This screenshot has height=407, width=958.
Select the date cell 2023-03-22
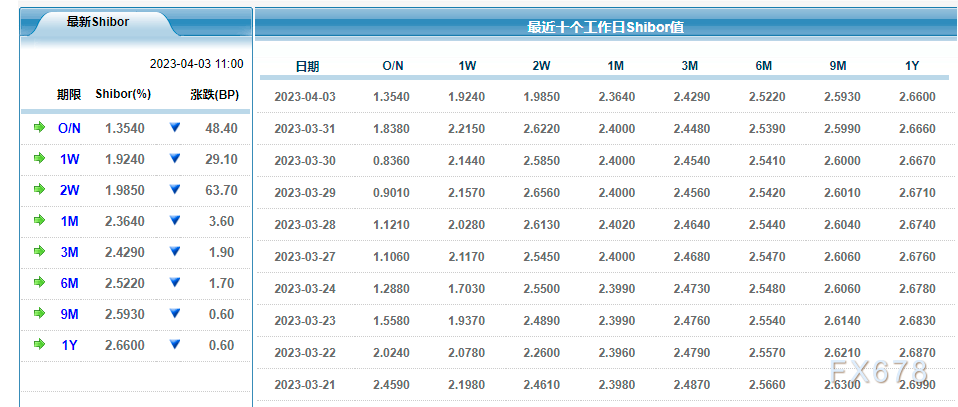click(305, 353)
